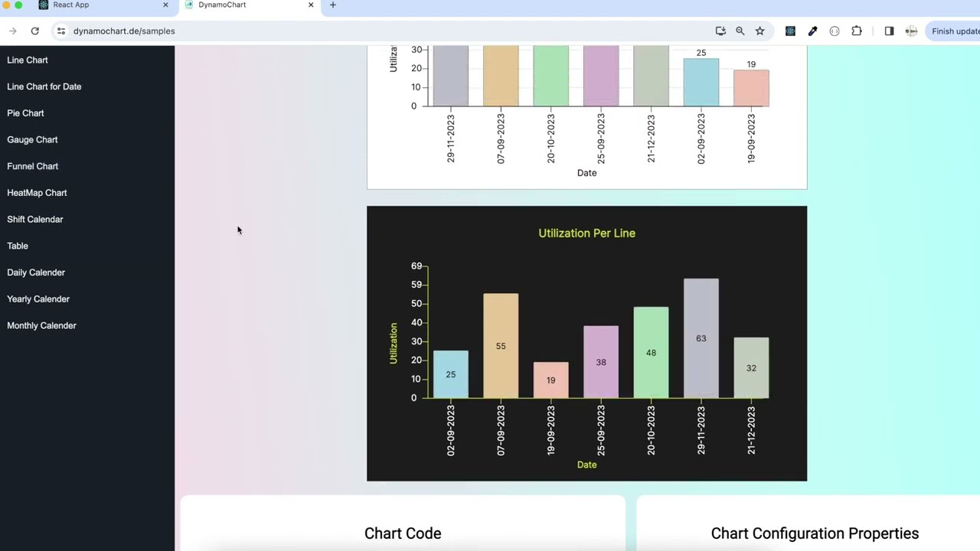Screen dimensions: 980x551
Task: Select Pie Chart in the sidebar
Action: click(25, 113)
